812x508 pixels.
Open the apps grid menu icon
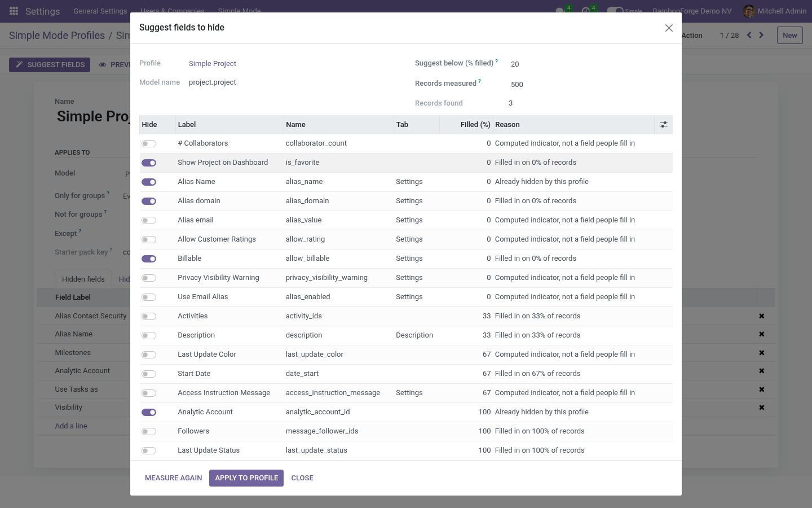point(14,11)
